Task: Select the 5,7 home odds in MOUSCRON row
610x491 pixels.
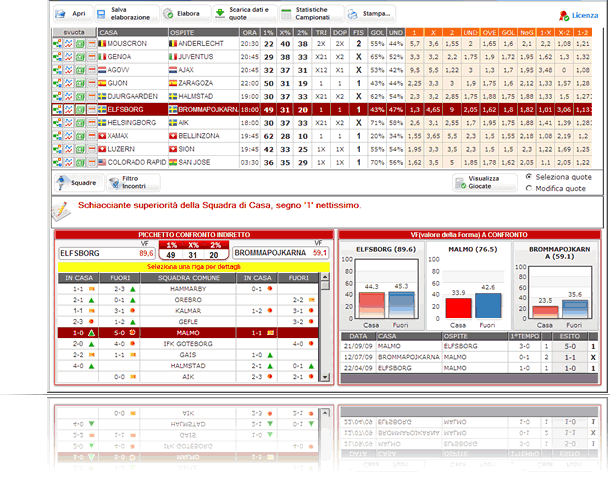Action: [415, 44]
